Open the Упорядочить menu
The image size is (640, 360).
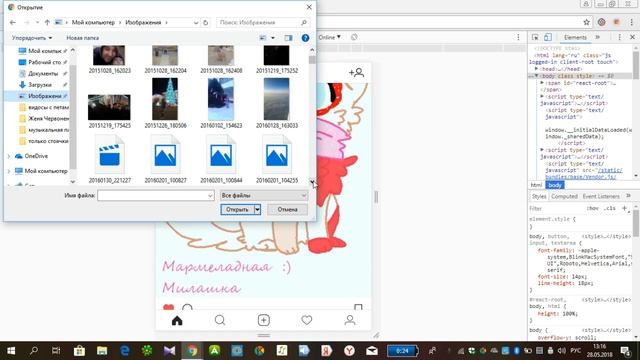pyautogui.click(x=32, y=38)
